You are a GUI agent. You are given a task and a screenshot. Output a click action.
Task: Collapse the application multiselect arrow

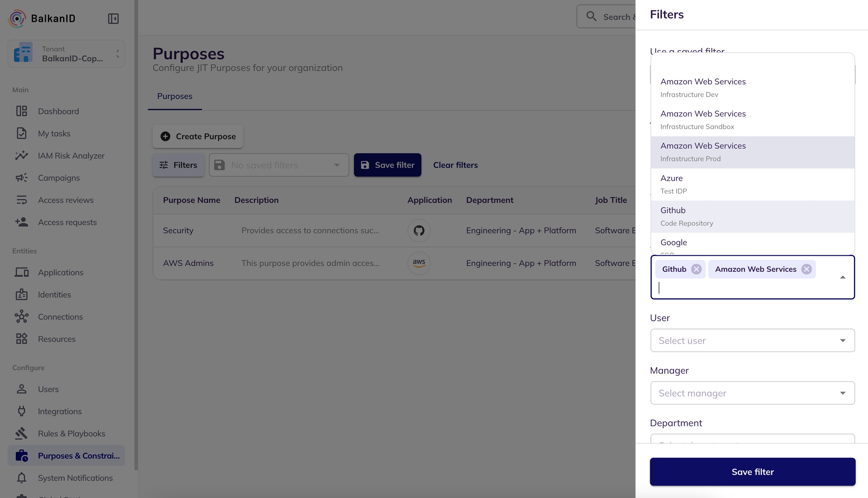pyautogui.click(x=842, y=277)
